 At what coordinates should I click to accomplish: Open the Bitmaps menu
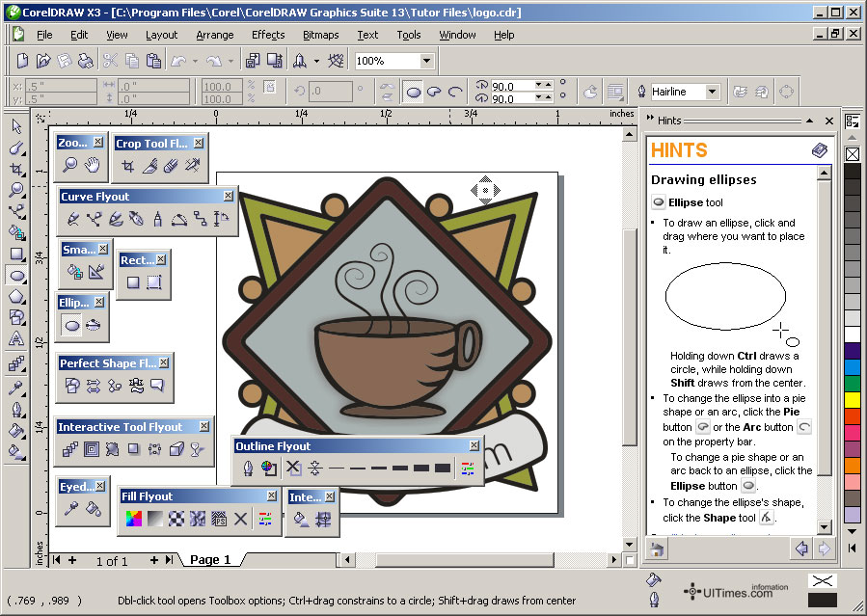321,35
